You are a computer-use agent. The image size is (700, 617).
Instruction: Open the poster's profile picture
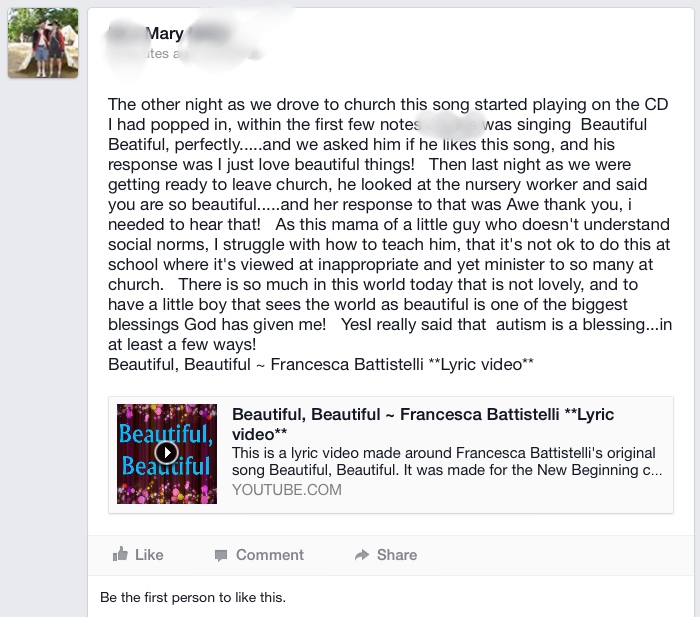pos(43,43)
